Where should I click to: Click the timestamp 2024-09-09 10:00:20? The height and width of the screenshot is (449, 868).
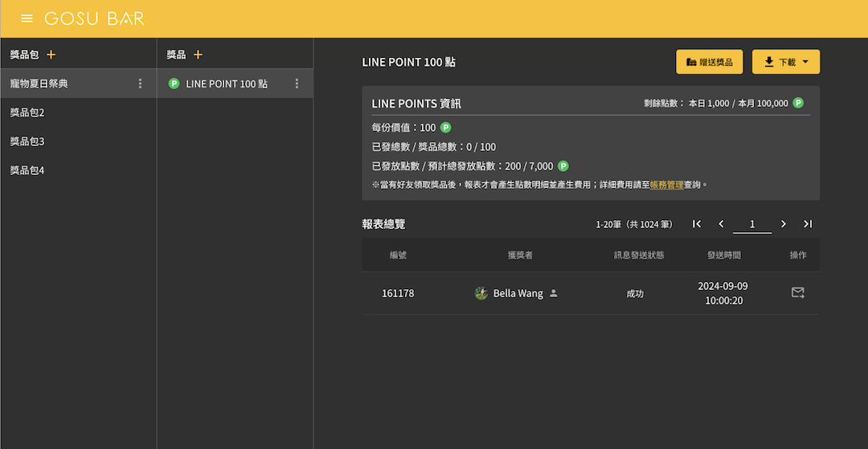click(723, 293)
